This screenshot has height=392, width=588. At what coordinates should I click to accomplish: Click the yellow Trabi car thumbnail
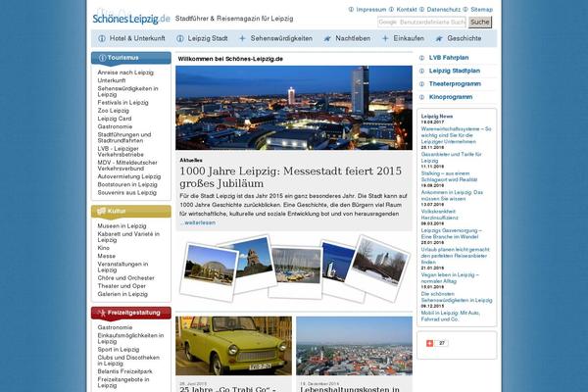(233, 346)
